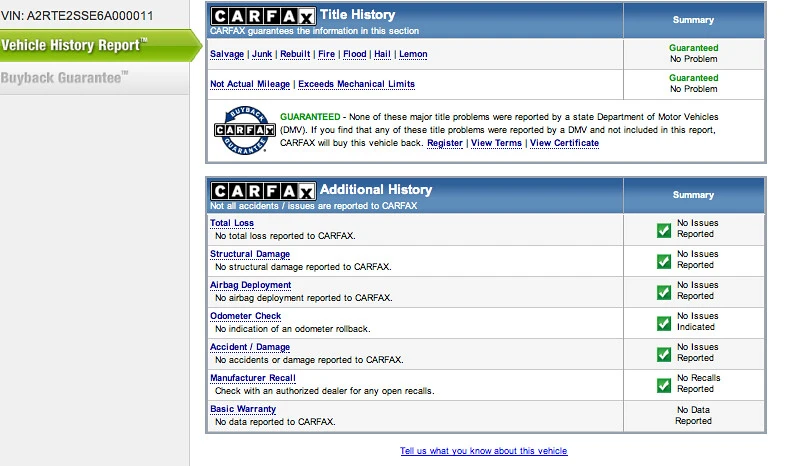Image resolution: width=790 pixels, height=466 pixels.
Task: Click 'No Data Reported' for Basic Warranty
Action: [693, 416]
